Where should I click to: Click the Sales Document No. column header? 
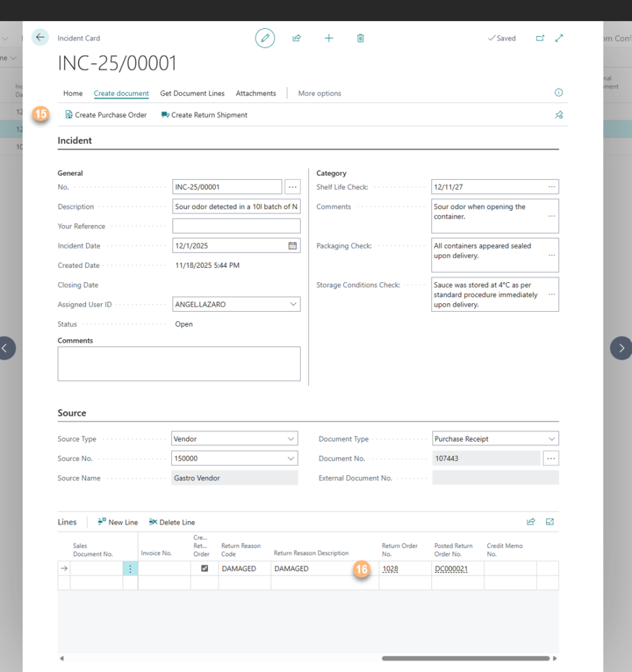(93, 550)
